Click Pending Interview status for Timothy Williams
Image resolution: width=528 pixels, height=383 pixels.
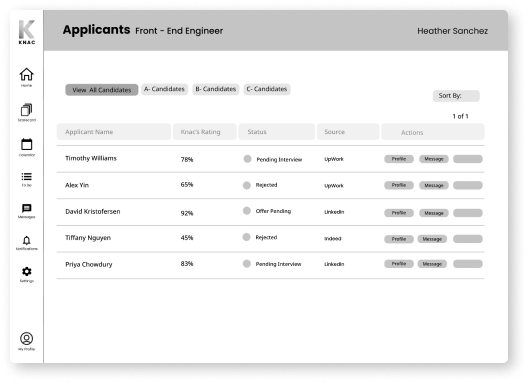click(279, 159)
